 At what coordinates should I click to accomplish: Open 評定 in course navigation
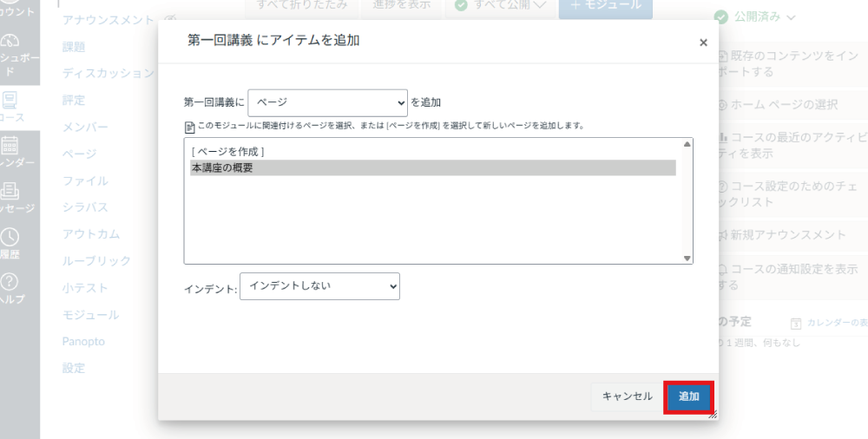pos(74,100)
